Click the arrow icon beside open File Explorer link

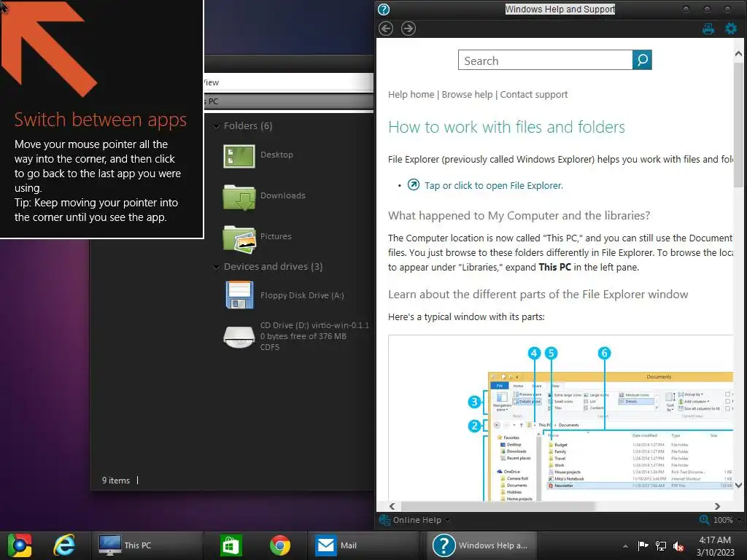414,184
